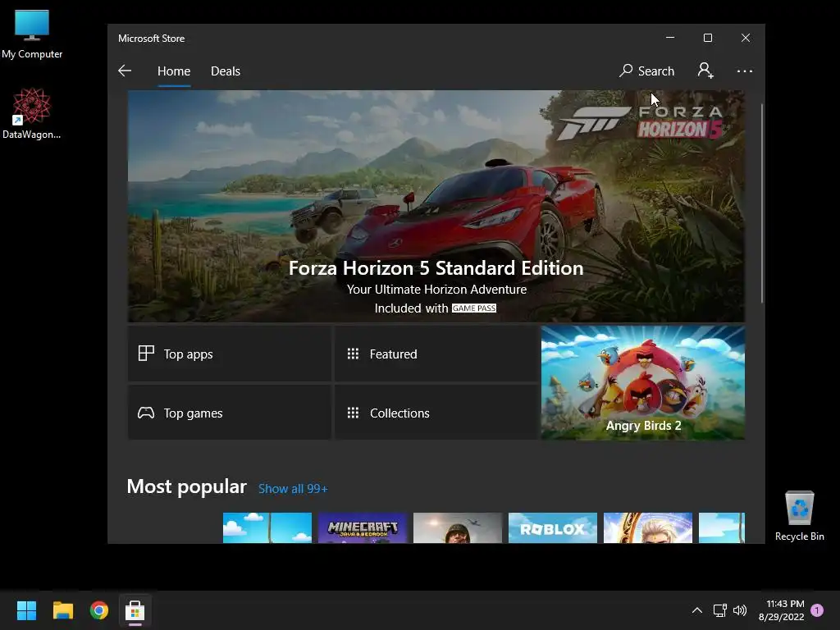Image resolution: width=840 pixels, height=630 pixels.
Task: Click the gamepad icon on Top games
Action: [x=146, y=413]
